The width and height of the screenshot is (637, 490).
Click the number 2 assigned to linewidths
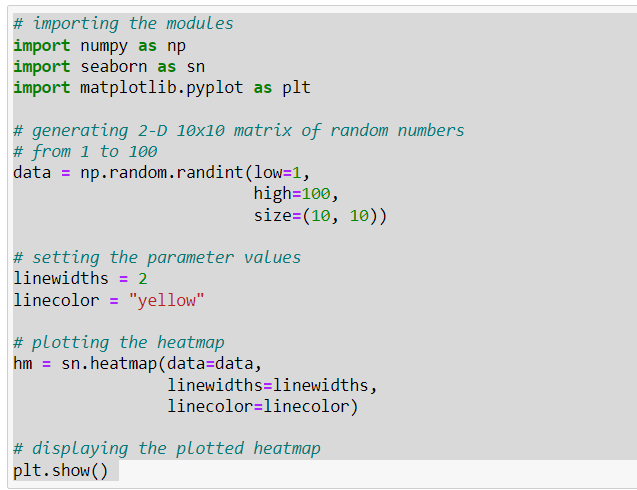143,278
